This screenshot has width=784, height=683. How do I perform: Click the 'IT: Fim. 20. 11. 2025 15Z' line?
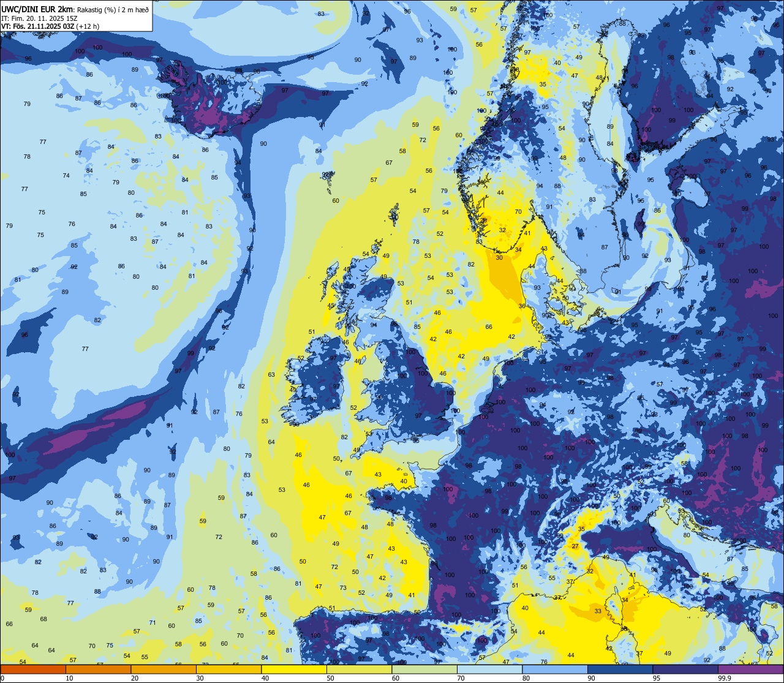pos(39,18)
